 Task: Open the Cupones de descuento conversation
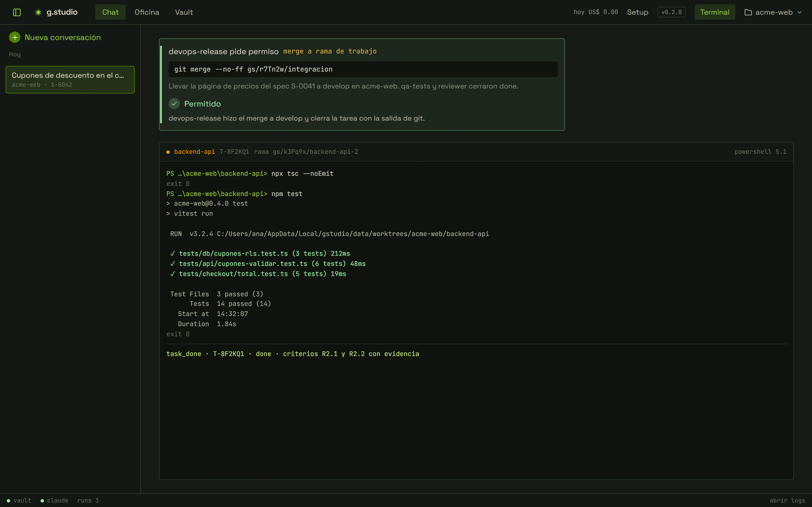(x=70, y=80)
